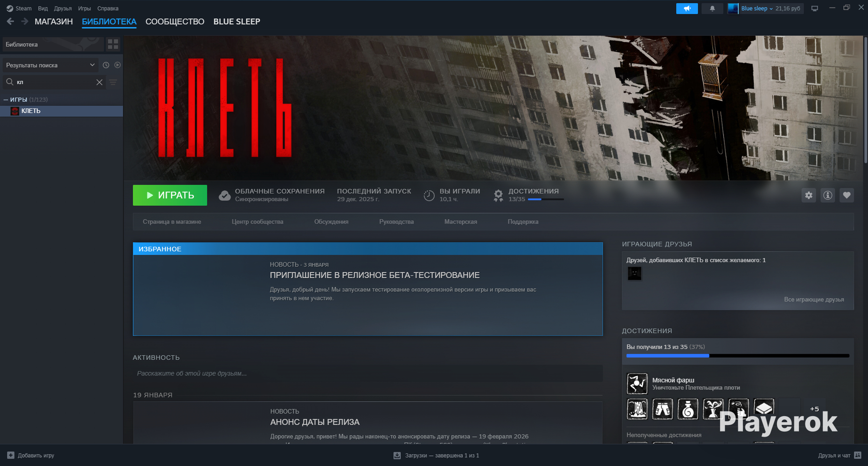Select the spiral flask achievement icon
The image size is (868, 466).
688,409
